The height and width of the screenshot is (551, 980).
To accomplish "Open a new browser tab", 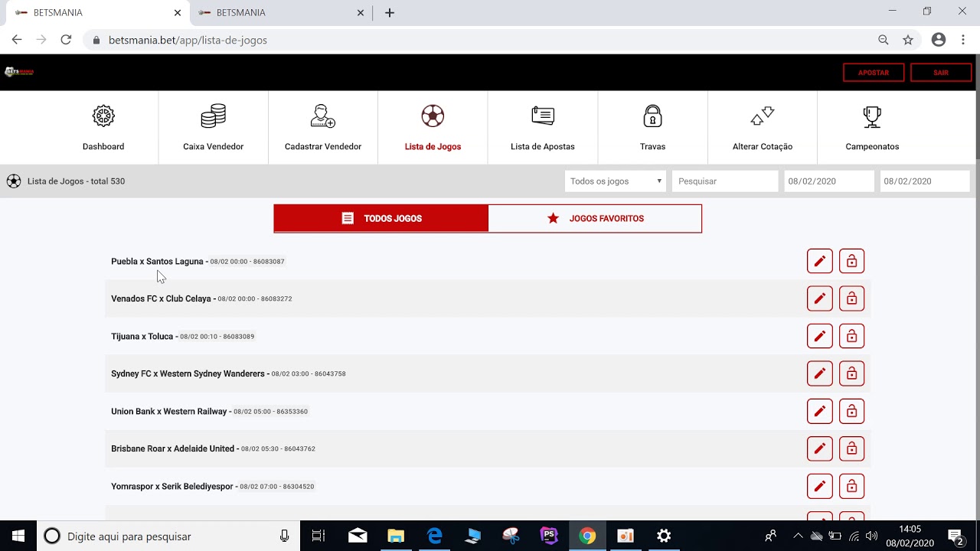I will tap(390, 13).
